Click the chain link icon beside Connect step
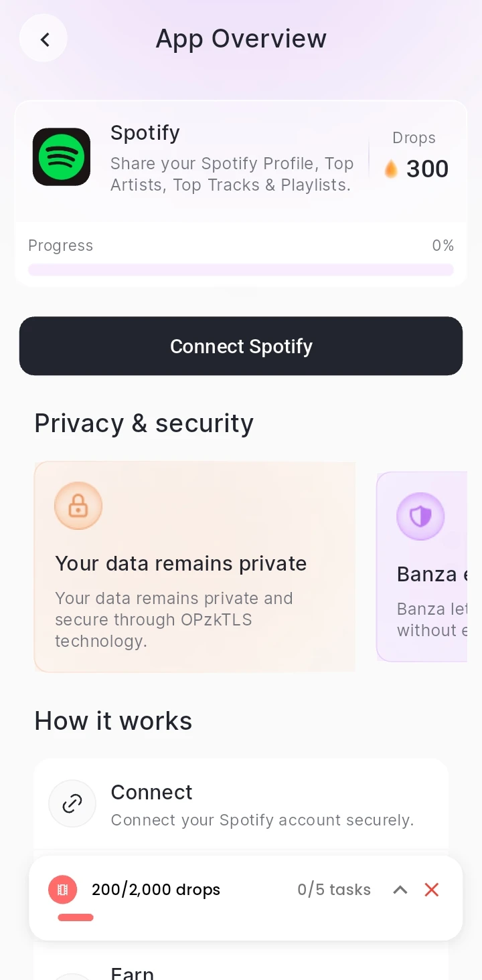This screenshot has width=482, height=980. 72,803
